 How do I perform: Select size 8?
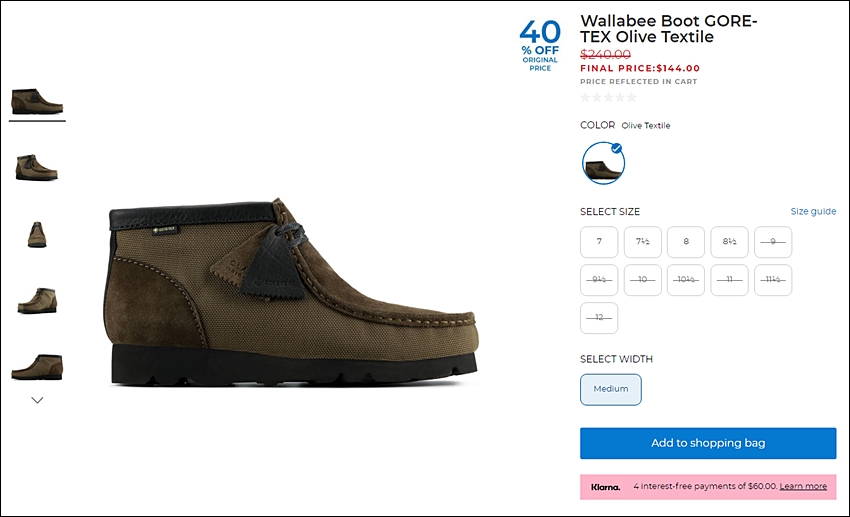(686, 242)
